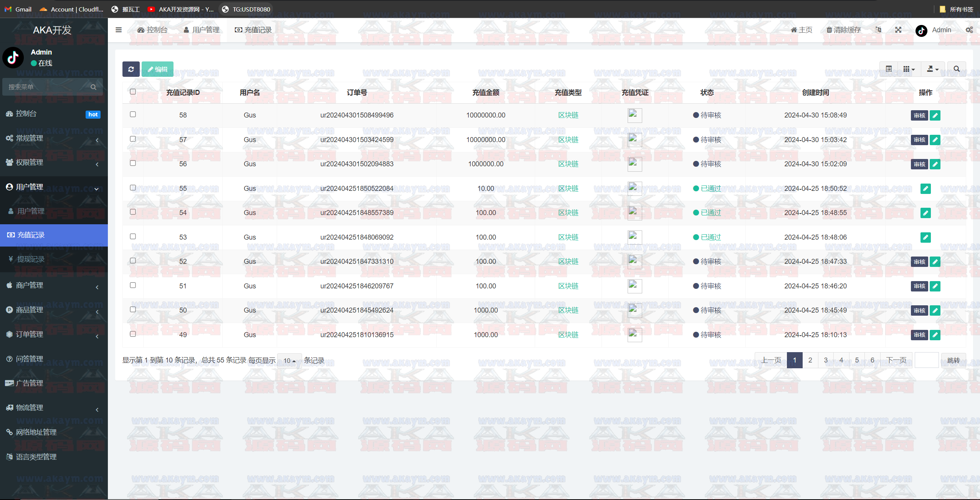Open rows-per-page dropdown showing 10
Screen dimensions: 980x500
(x=289, y=361)
